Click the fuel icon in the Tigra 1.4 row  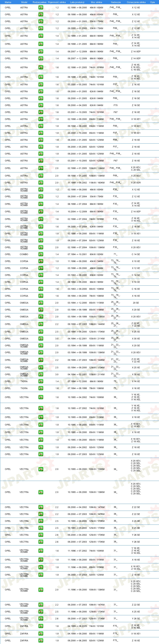tap(41, 381)
